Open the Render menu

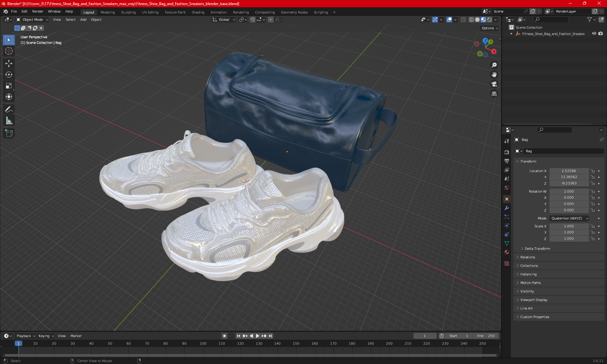[x=38, y=11]
